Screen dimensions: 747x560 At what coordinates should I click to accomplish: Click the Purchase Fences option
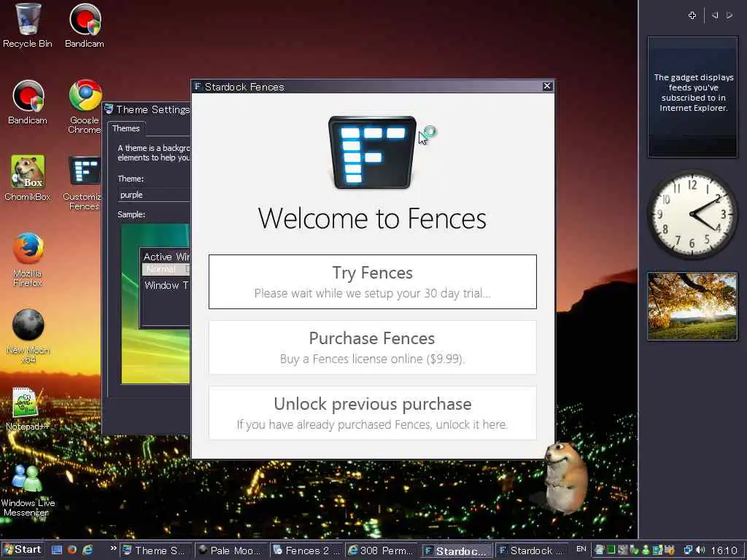click(373, 348)
